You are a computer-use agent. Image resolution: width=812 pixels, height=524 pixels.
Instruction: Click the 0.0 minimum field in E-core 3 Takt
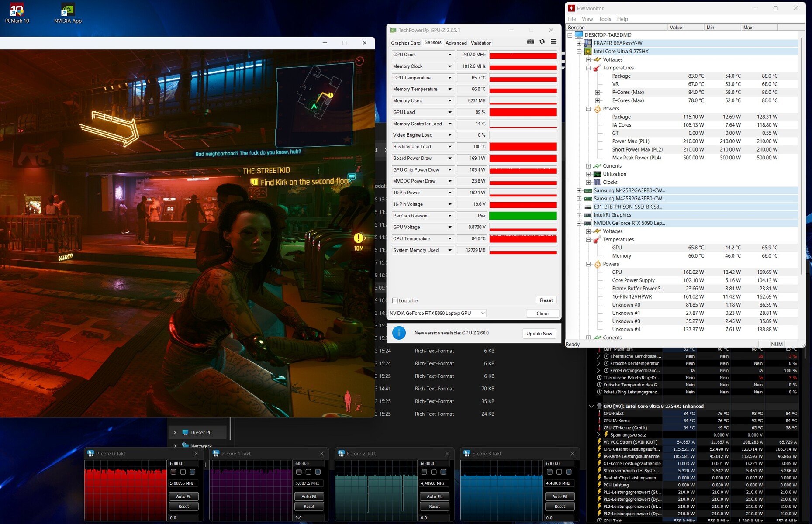(x=560, y=517)
